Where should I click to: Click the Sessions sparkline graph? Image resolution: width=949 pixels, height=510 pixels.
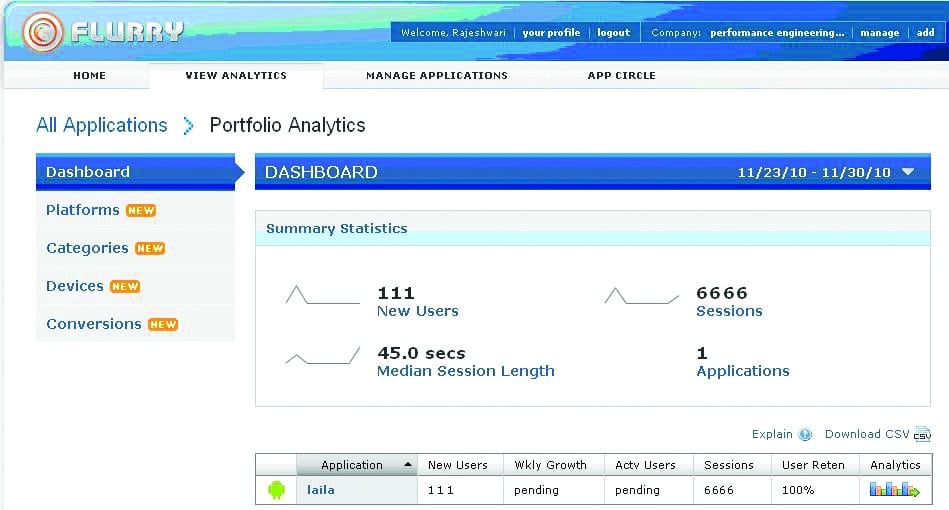tap(642, 296)
